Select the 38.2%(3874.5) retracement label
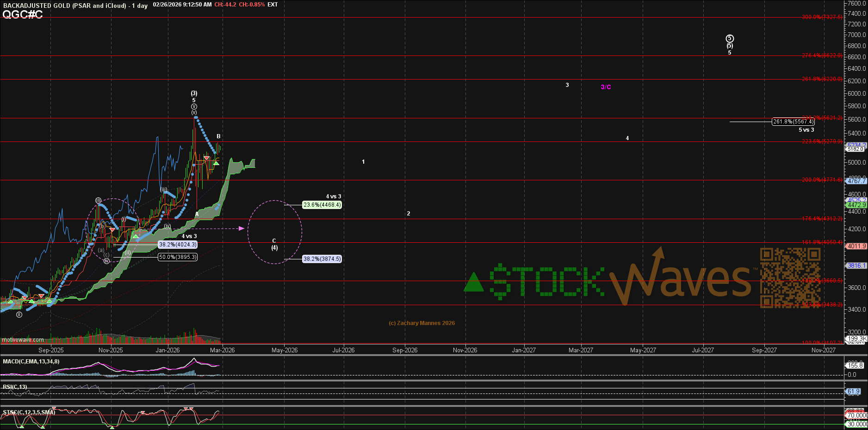 322,259
